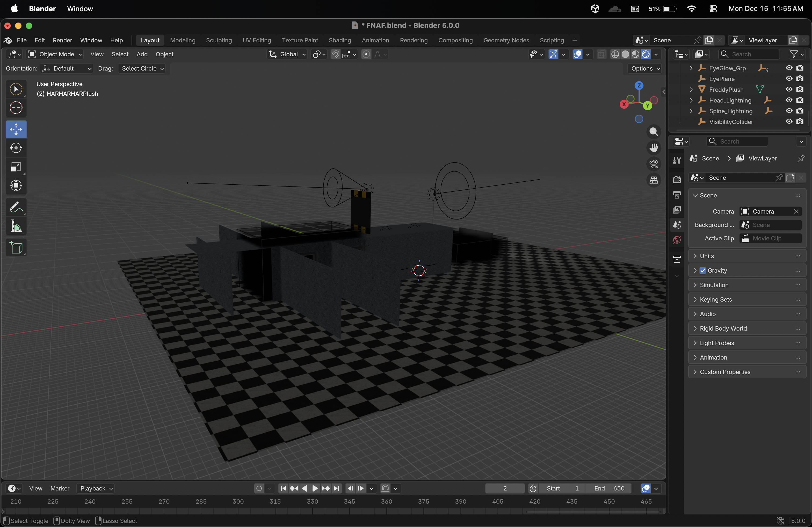812x527 pixels.
Task: Open the Render menu
Action: [62, 40]
